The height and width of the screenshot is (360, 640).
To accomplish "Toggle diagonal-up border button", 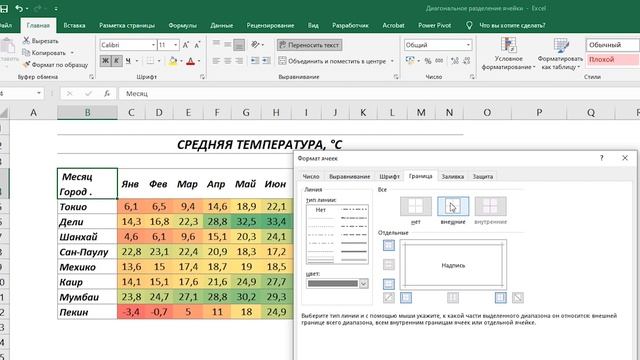I will pos(389,298).
